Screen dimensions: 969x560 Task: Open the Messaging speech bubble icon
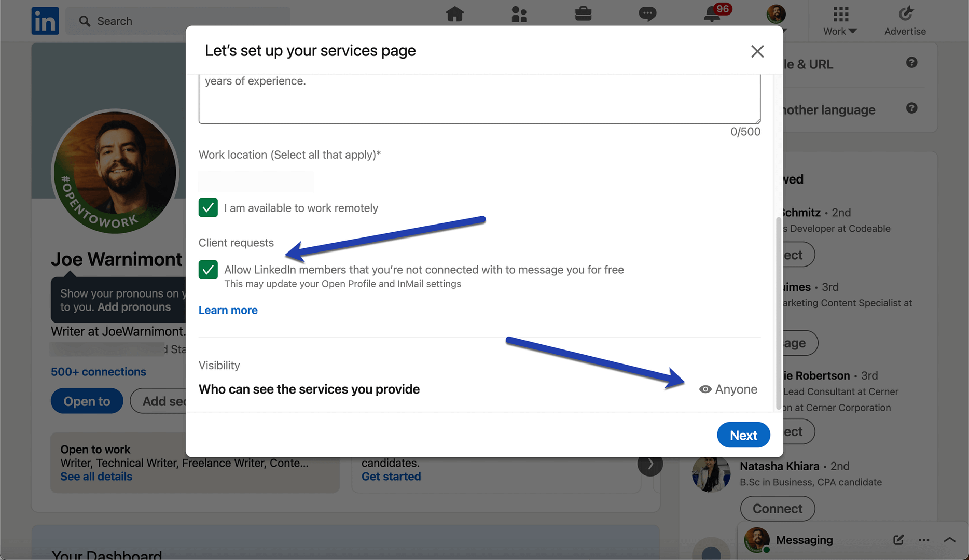[647, 15]
